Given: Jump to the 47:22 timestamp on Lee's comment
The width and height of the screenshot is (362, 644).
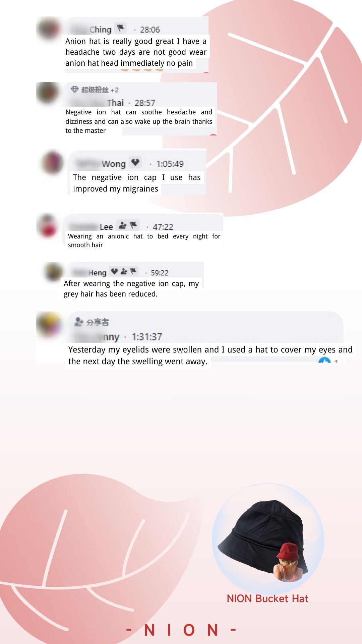Looking at the screenshot, I should (x=163, y=227).
